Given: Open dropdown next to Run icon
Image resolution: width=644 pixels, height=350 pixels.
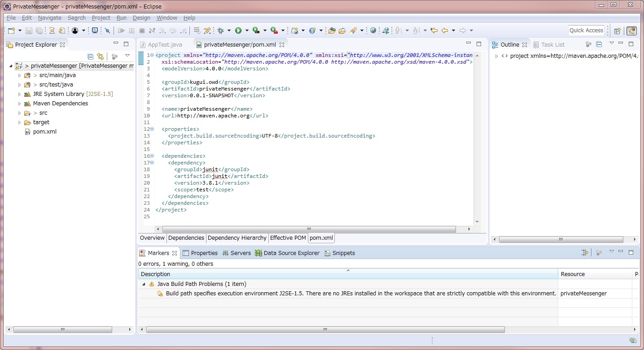Looking at the screenshot, I should coord(247,30).
